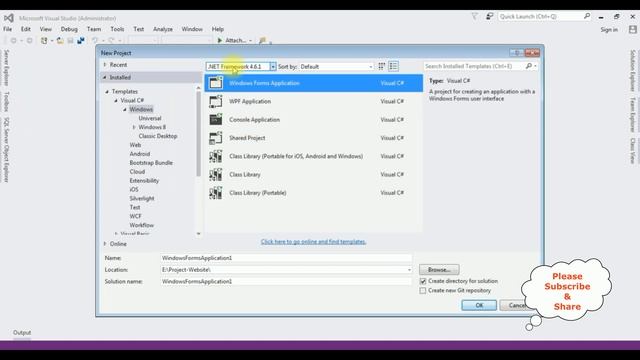
Task: Select the Android tree item
Action: click(x=140, y=154)
